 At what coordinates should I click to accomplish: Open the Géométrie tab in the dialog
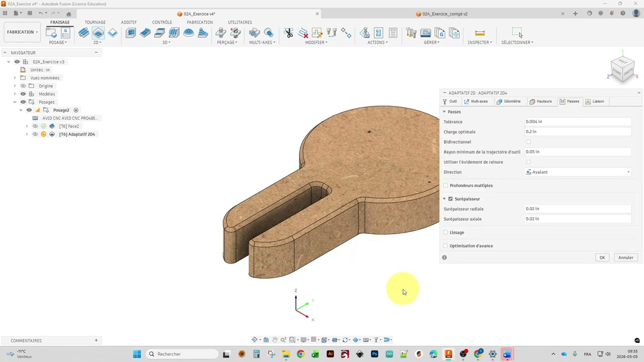[509, 102]
